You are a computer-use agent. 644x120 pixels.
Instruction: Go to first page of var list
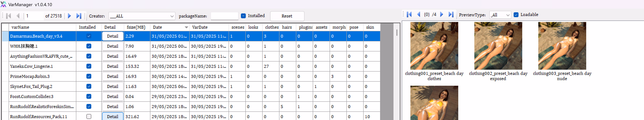pos(8,16)
